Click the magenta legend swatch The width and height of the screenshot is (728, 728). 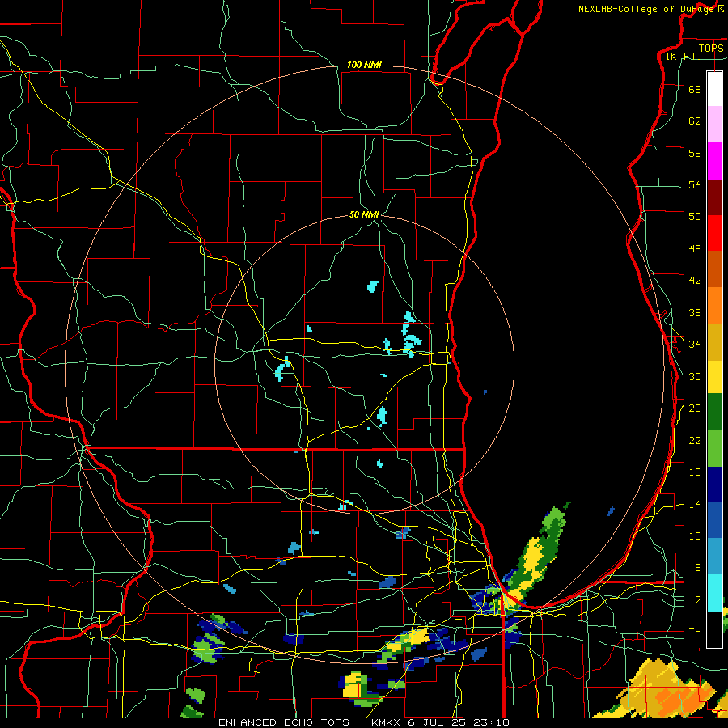click(714, 161)
